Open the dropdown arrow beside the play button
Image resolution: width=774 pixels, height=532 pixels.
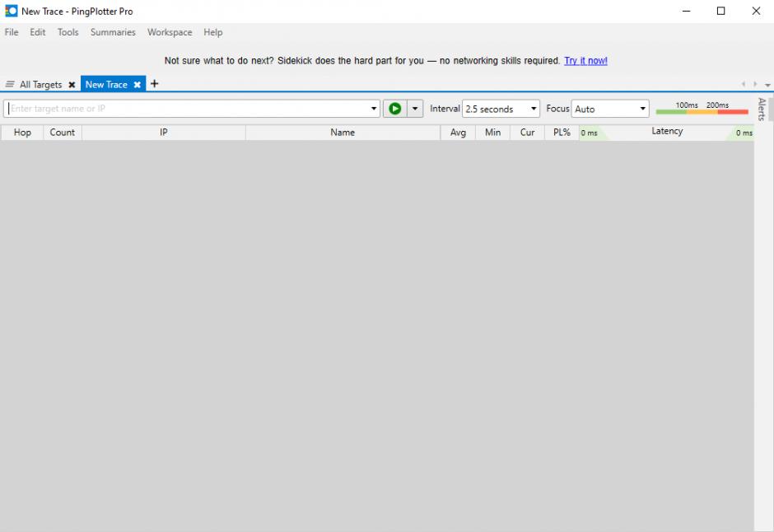pos(416,109)
